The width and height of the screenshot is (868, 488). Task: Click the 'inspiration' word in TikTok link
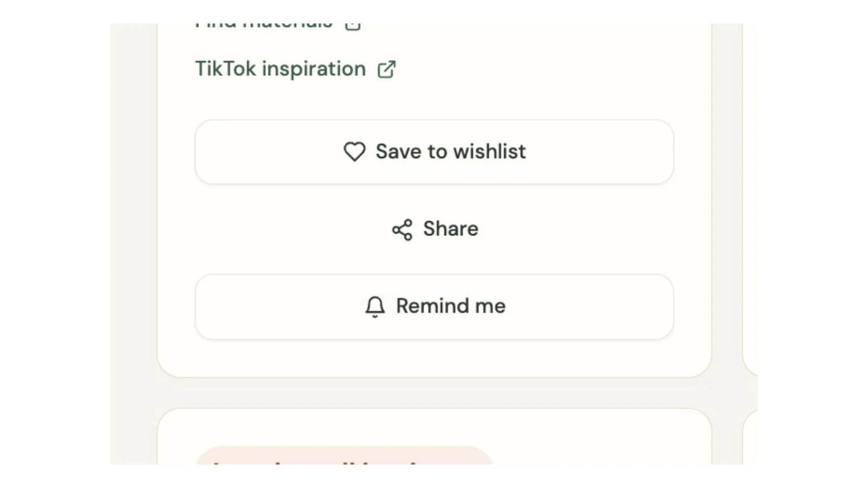pyautogui.click(x=314, y=69)
